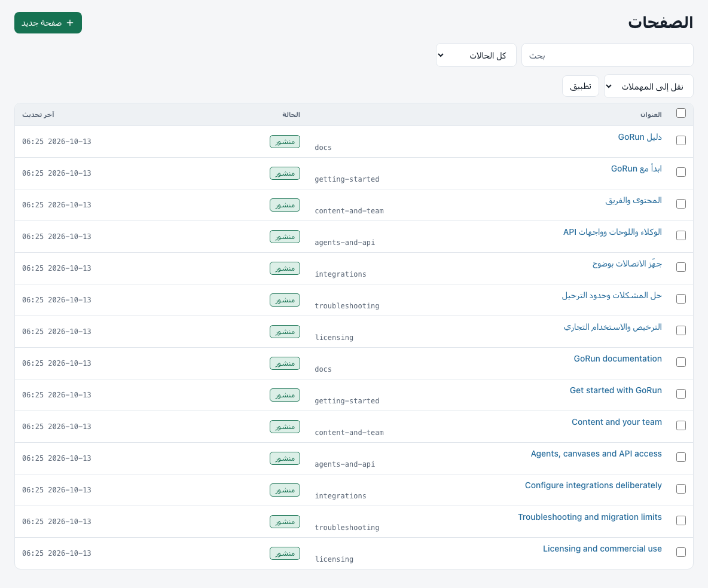The width and height of the screenshot is (708, 588).
Task: Click troubleshooting slug under Troubleshooting and migration limits
Action: click(347, 527)
